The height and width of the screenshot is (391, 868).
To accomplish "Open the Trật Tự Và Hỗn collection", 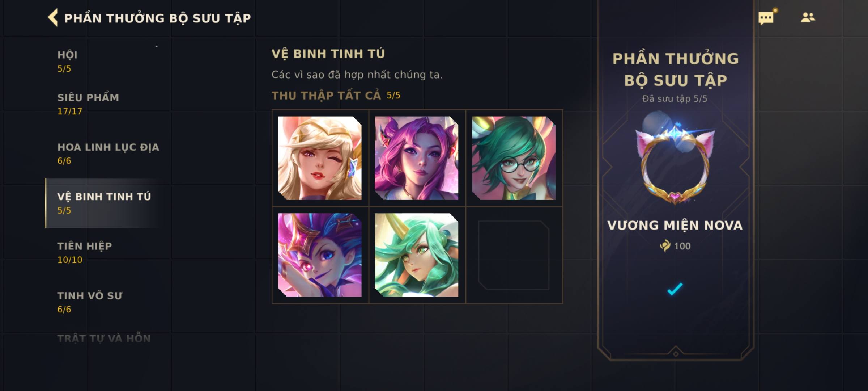I will 104,339.
